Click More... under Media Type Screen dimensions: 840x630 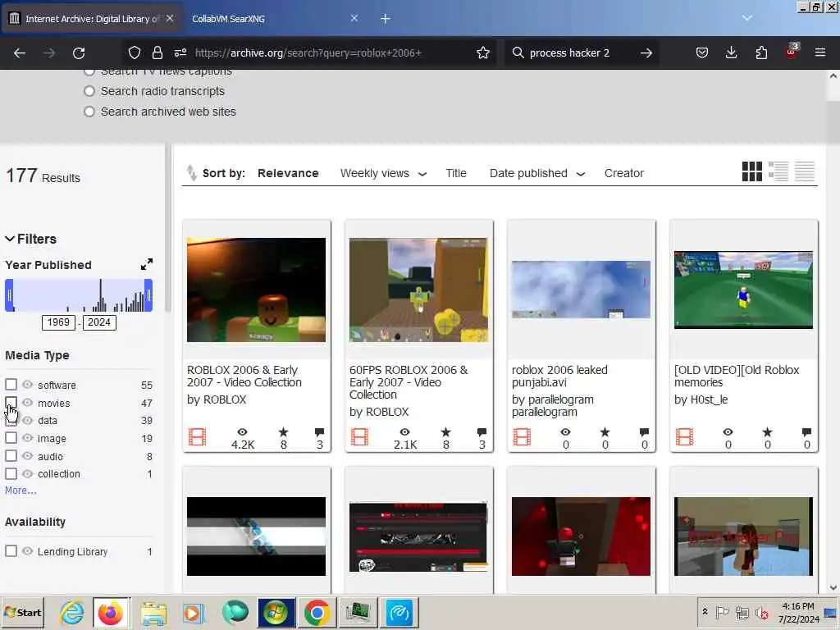(21, 491)
